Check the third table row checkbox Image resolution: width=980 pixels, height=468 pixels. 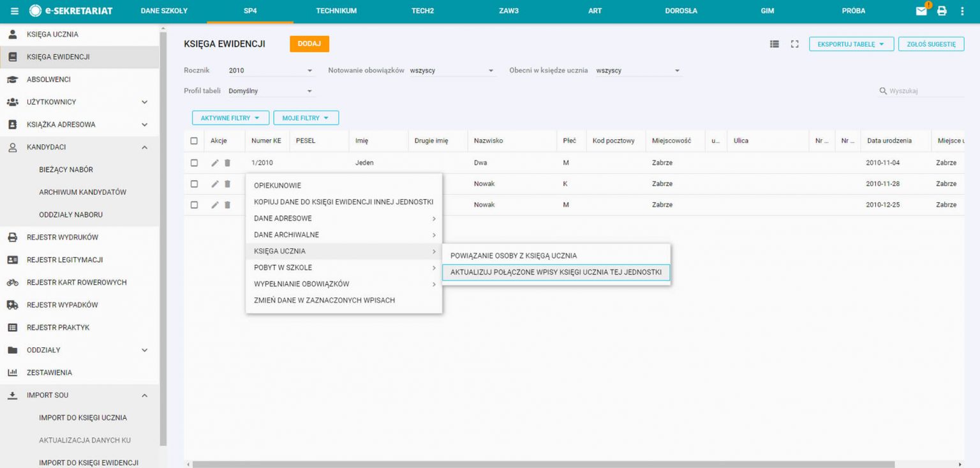(195, 205)
